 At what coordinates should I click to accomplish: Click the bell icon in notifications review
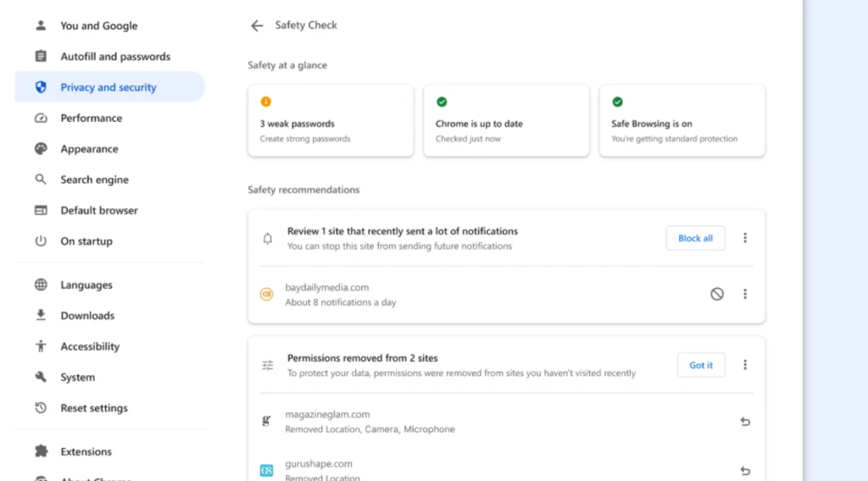point(267,238)
